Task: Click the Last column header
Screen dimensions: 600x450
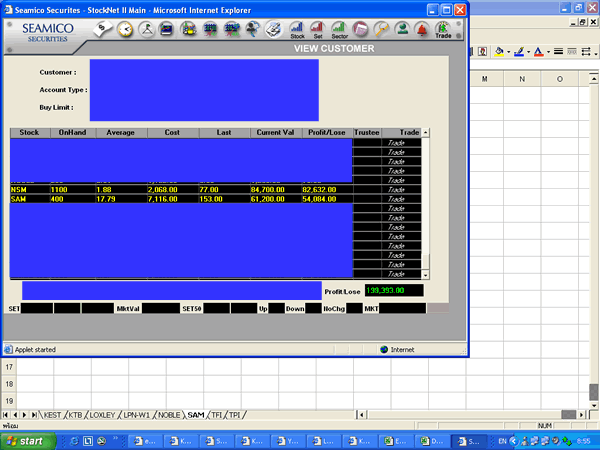Action: 224,132
